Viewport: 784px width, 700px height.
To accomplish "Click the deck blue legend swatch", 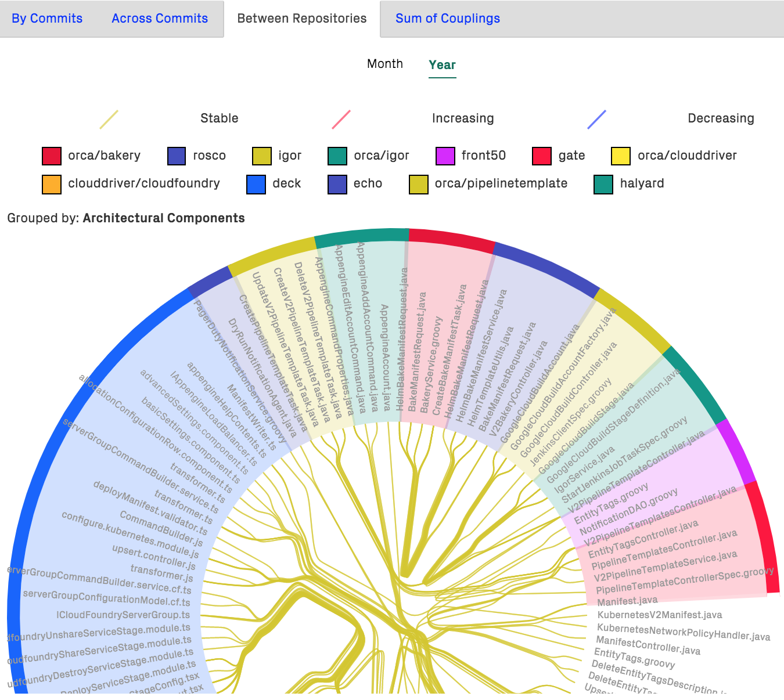I will click(256, 184).
